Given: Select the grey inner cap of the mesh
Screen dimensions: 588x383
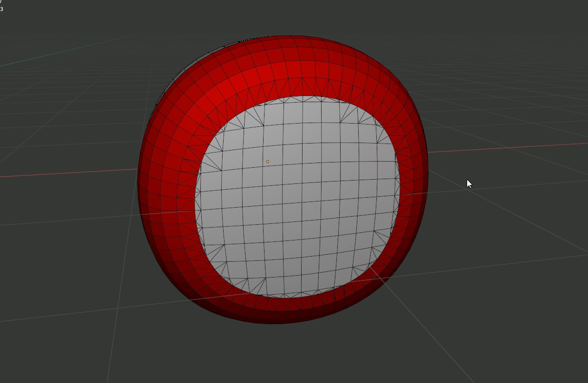Looking at the screenshot, I should tap(297, 197).
